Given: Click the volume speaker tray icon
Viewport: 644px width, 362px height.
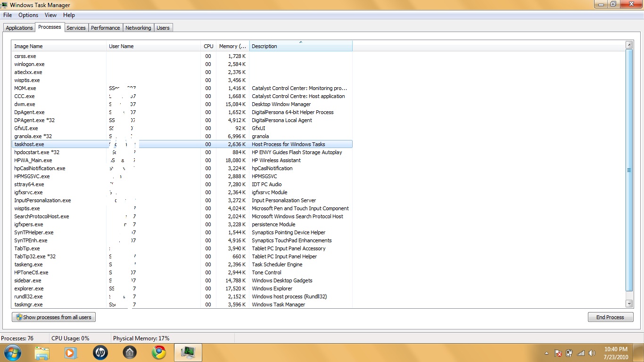Looking at the screenshot, I should click(591, 353).
